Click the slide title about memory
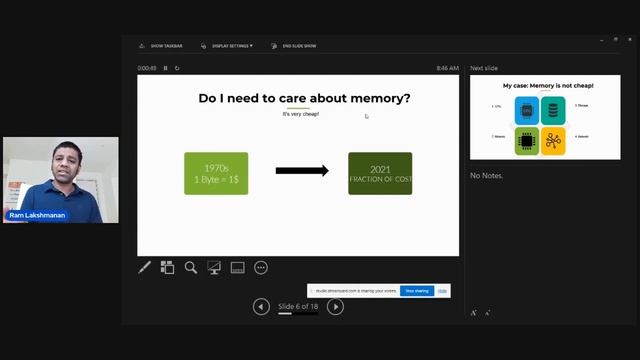This screenshot has width=640, height=360. 304,98
